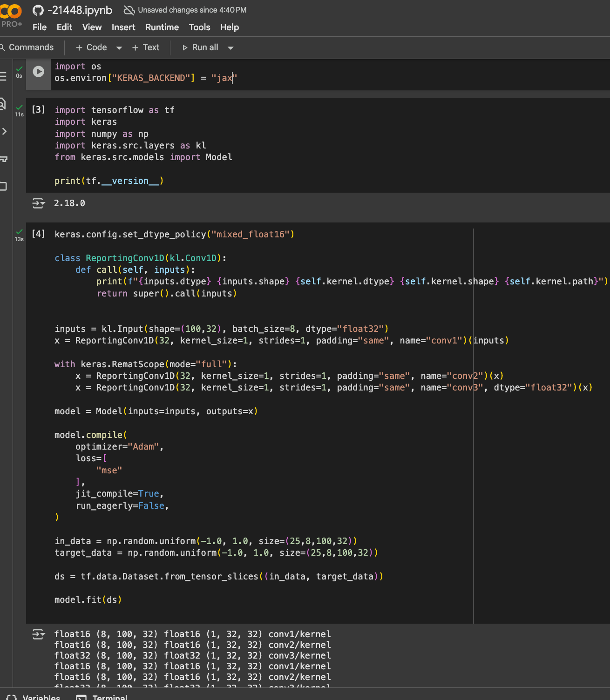This screenshot has width=610, height=700.
Task: Click Run all to execute notebook
Action: pos(200,47)
